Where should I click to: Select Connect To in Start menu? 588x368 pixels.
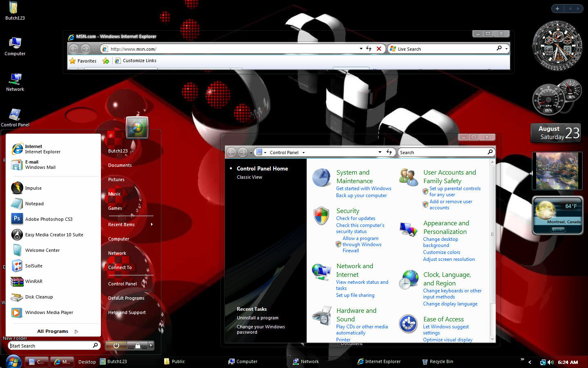[120, 267]
